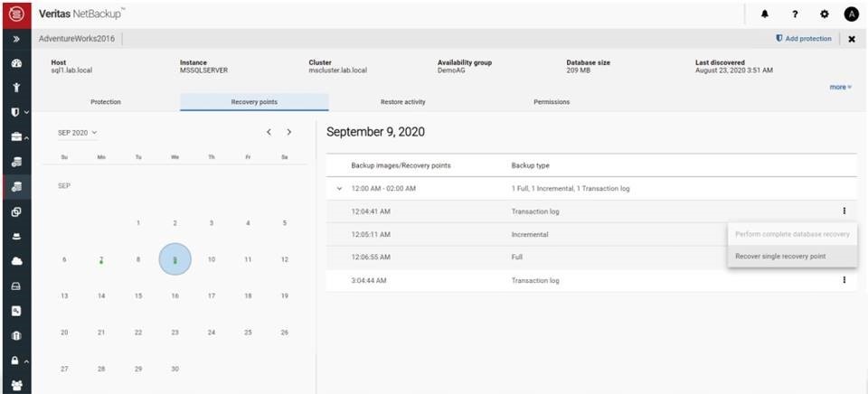The image size is (868, 394).
Task: Open the activity monitor person icon
Action: (16, 87)
